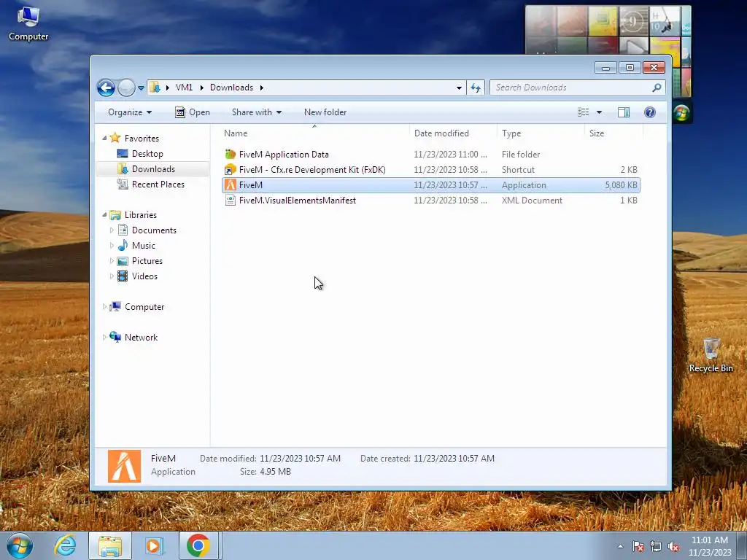The width and height of the screenshot is (747, 560).
Task: Select FiveM.VisualElementsManifest file
Action: [298, 201]
